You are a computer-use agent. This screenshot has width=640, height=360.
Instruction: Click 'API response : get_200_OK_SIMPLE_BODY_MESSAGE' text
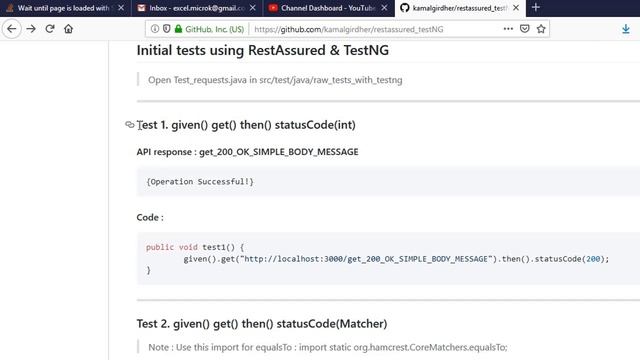click(247, 152)
